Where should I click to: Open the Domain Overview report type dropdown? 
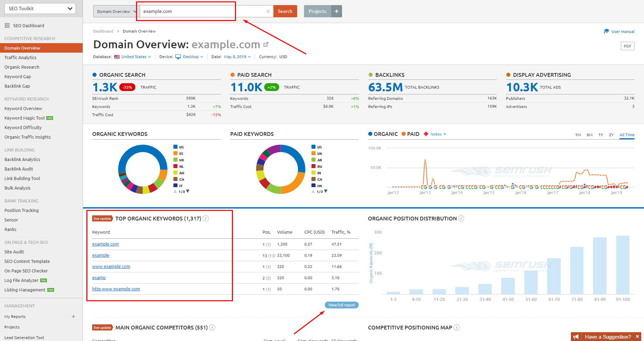click(x=115, y=11)
